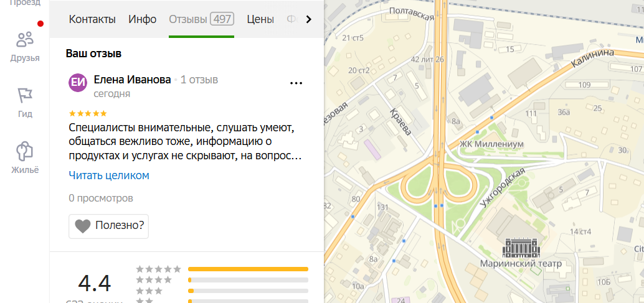Click building number 109 on map
Image resolution: width=644 pixels, height=303 pixels.
click(x=584, y=85)
